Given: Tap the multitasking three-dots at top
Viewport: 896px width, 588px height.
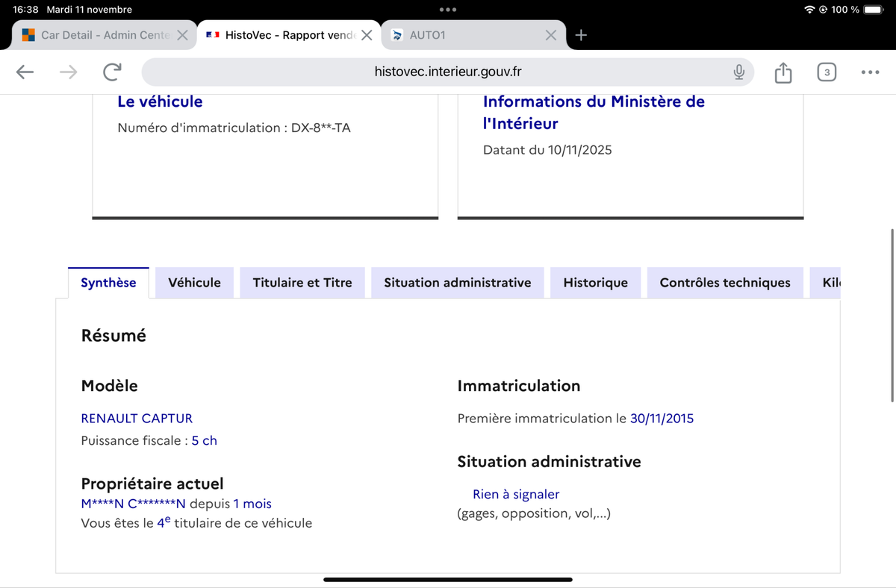Looking at the screenshot, I should coord(448,10).
